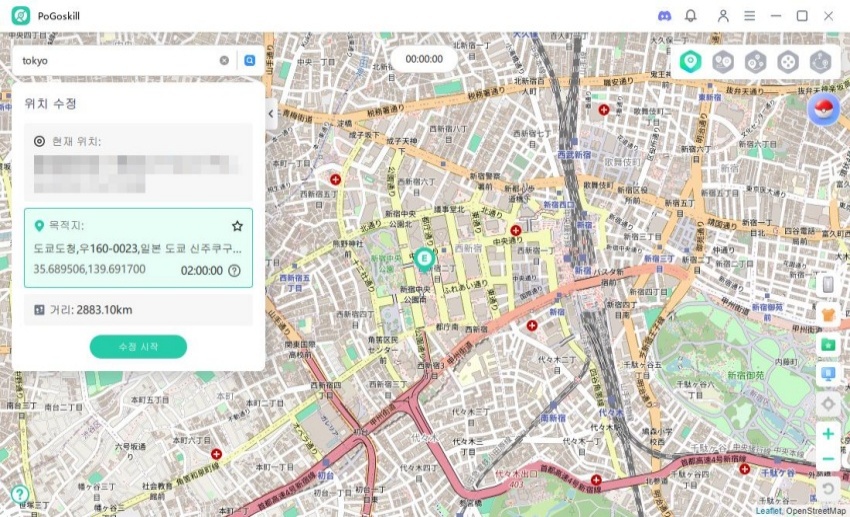Open the hamburger menu
The image size is (850, 517).
click(x=750, y=16)
